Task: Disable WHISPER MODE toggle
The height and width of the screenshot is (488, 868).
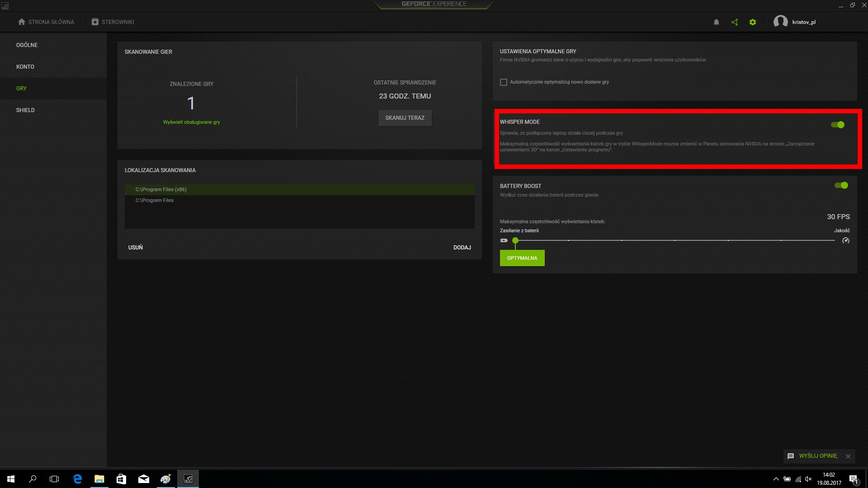Action: [x=838, y=124]
